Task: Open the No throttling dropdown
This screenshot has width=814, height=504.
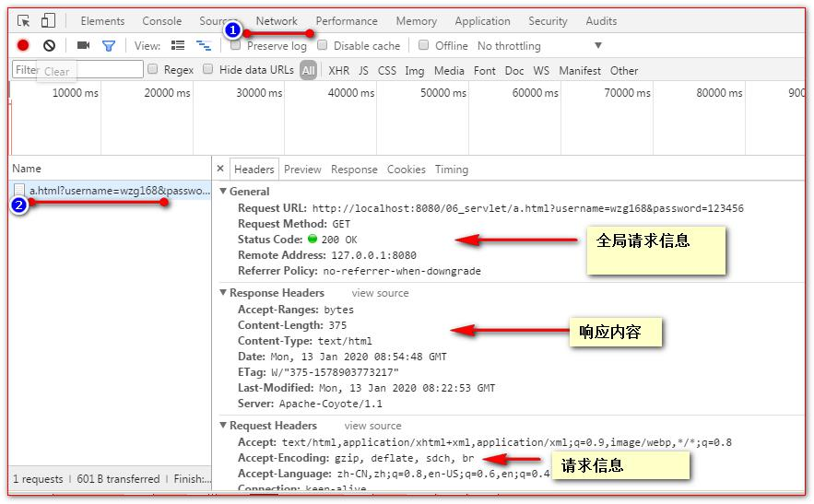Action: [540, 46]
